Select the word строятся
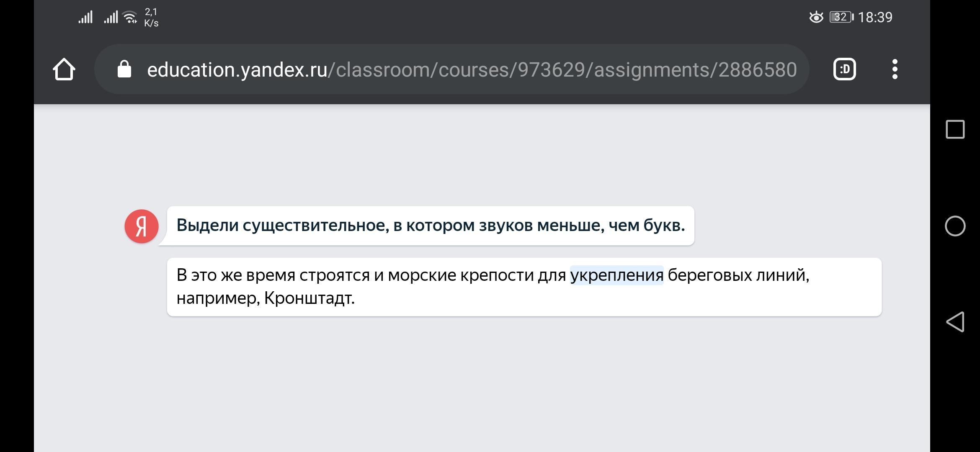The image size is (980, 452). pos(334,275)
